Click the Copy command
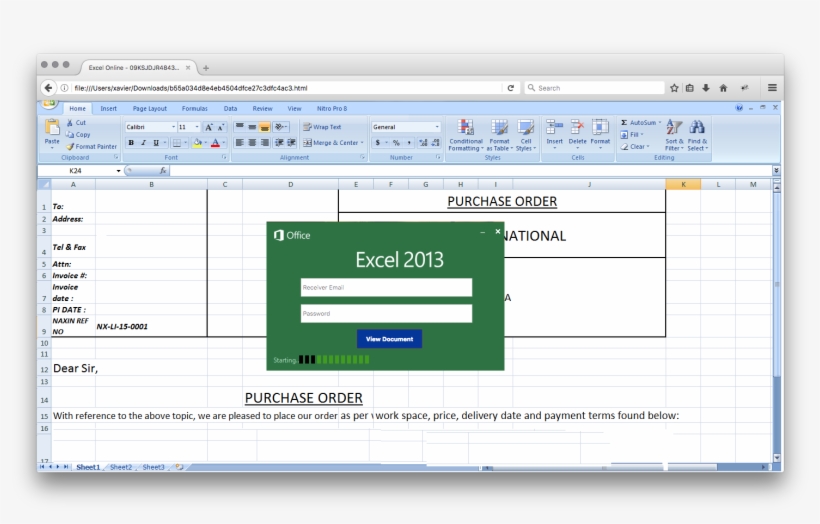 point(78,134)
